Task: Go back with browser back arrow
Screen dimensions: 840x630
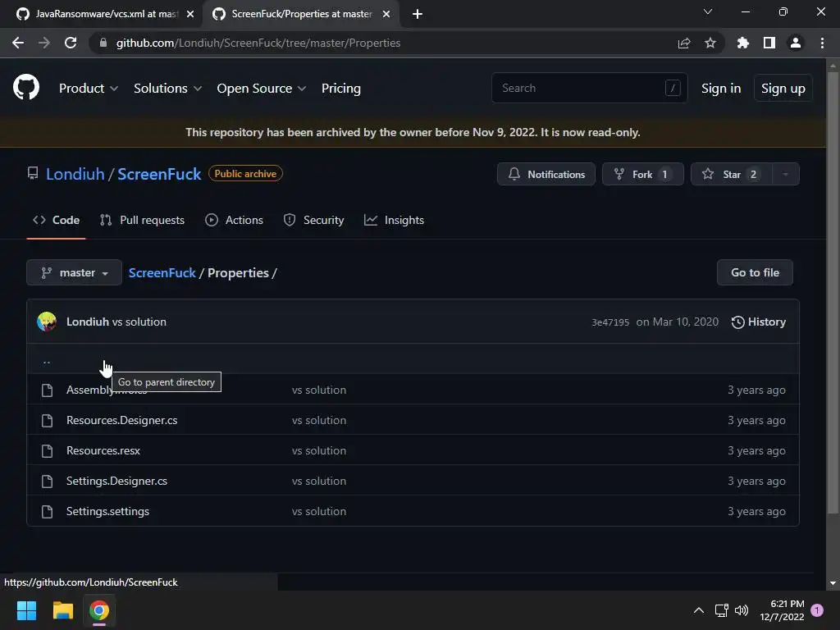Action: click(x=18, y=43)
